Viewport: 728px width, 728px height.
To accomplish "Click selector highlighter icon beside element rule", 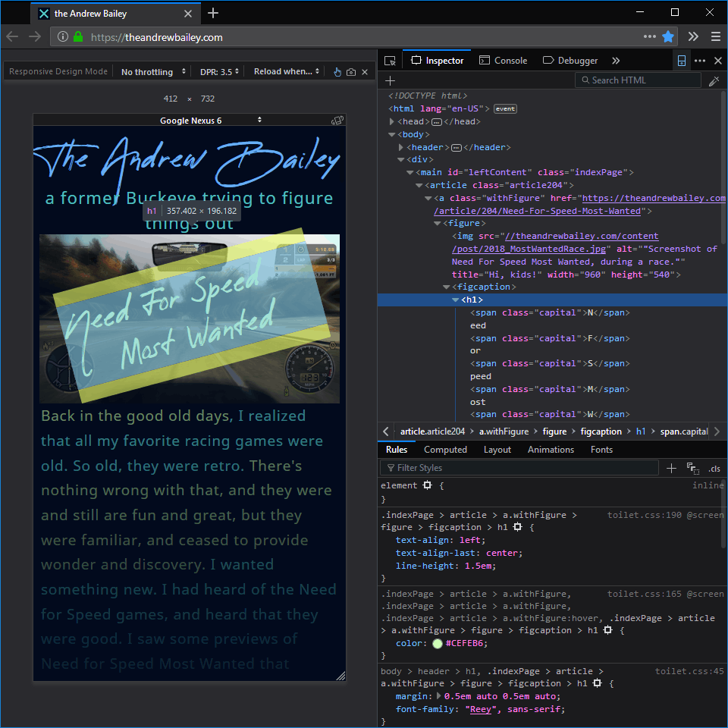I will point(427,485).
